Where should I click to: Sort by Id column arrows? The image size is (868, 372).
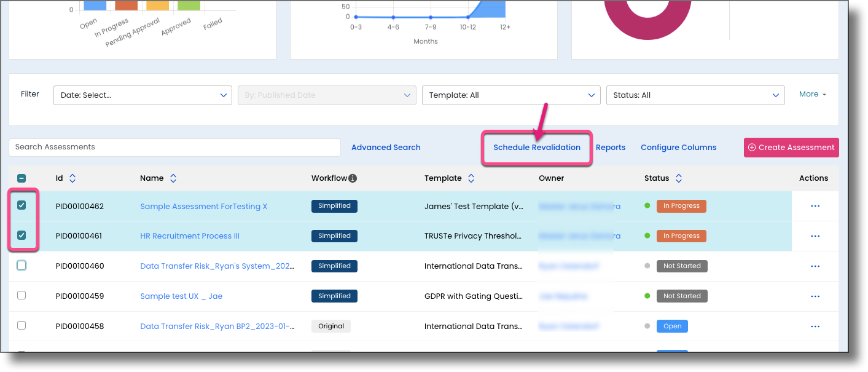72,178
